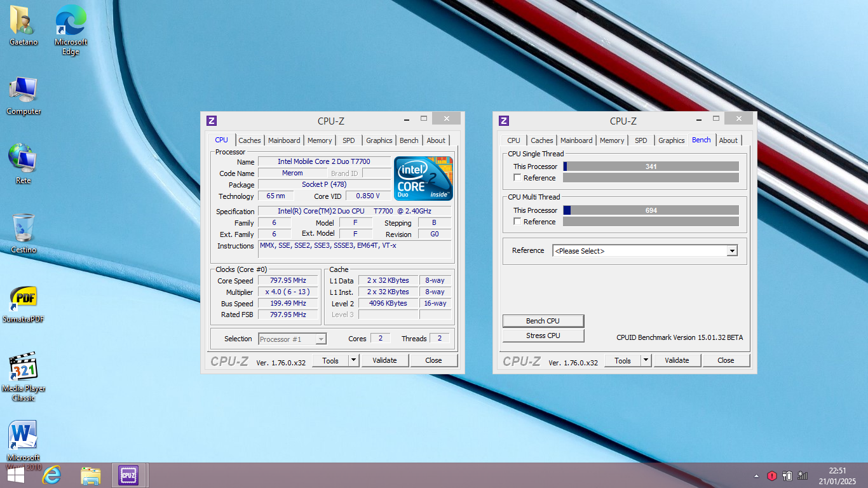Open File Explorer from the taskbar

[90, 475]
